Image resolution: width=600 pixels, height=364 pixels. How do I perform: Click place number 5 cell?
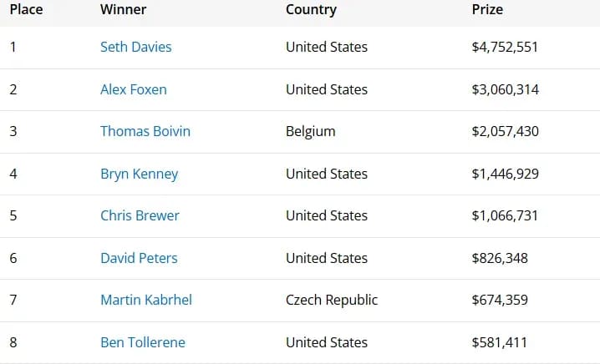13,215
